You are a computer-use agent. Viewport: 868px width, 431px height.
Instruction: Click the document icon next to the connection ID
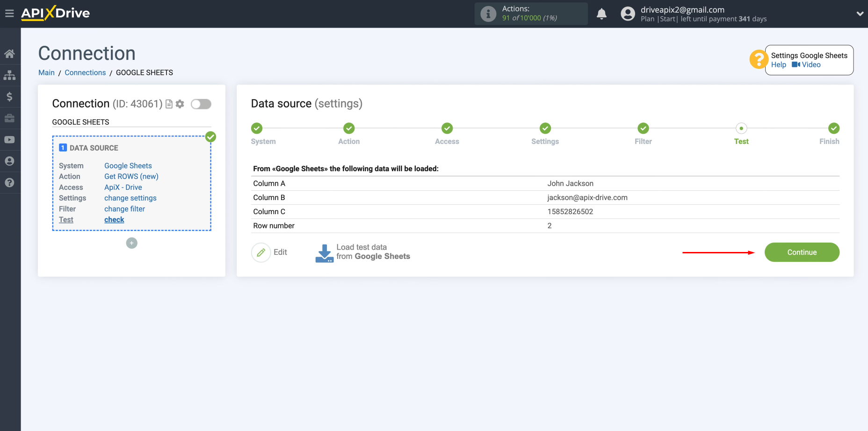(169, 104)
